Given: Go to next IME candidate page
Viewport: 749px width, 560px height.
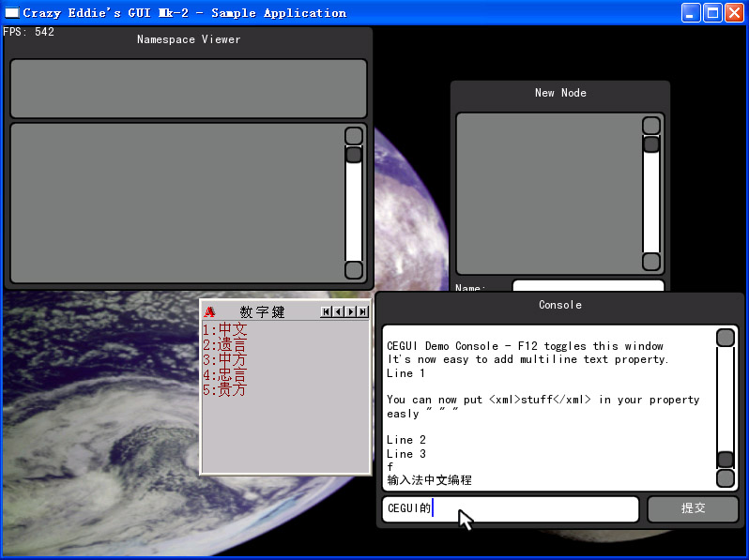Looking at the screenshot, I should click(351, 311).
